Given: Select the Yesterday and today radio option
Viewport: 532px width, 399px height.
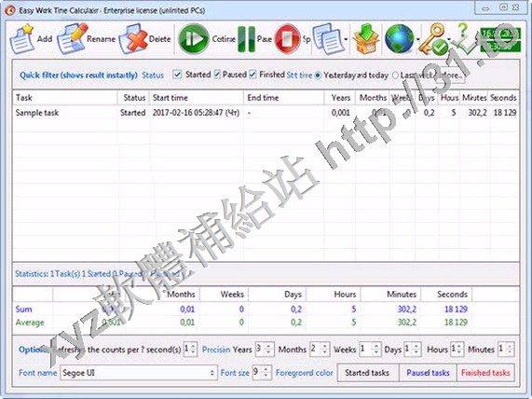Looking at the screenshot, I should tap(318, 76).
